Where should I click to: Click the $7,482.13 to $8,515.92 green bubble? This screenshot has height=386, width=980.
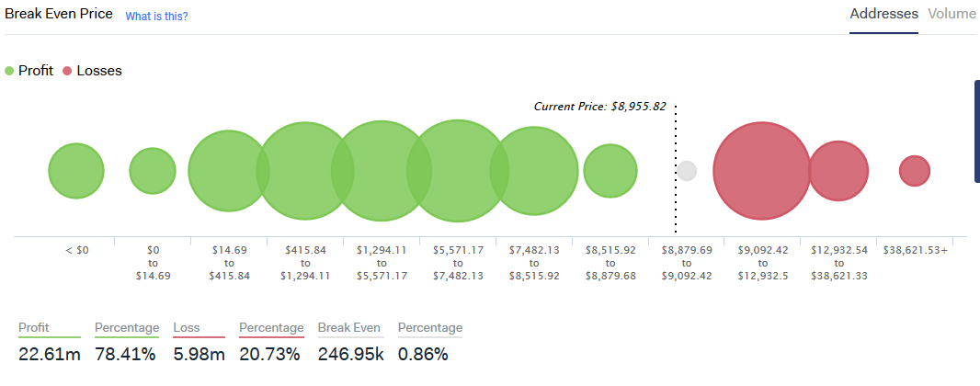534,171
